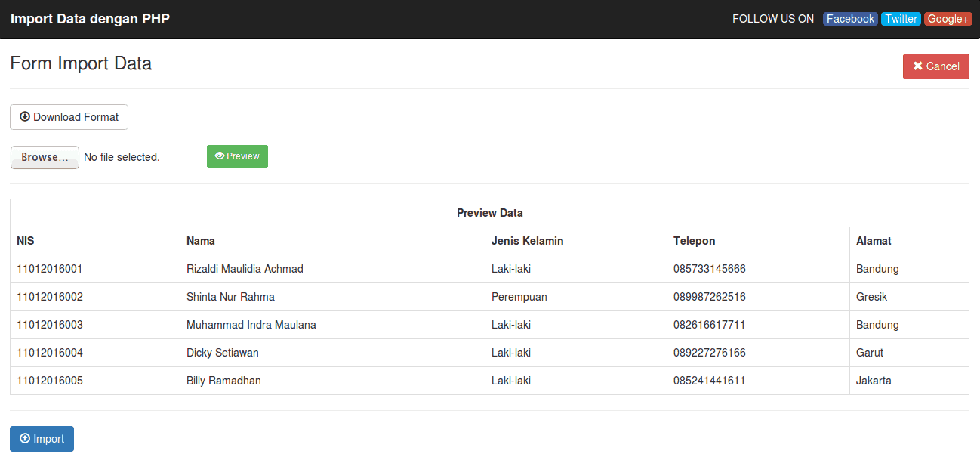The image size is (980, 460).
Task: Click phone number 082616617711
Action: 710,325
